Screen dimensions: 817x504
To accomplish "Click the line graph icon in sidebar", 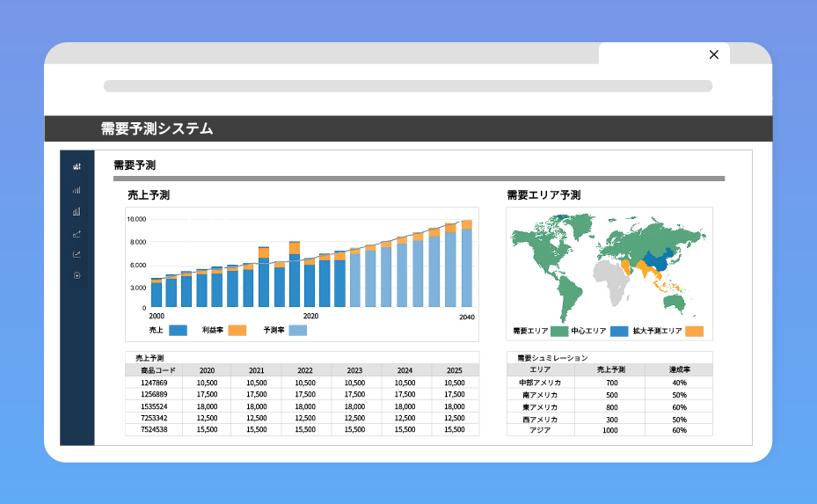I will click(77, 254).
